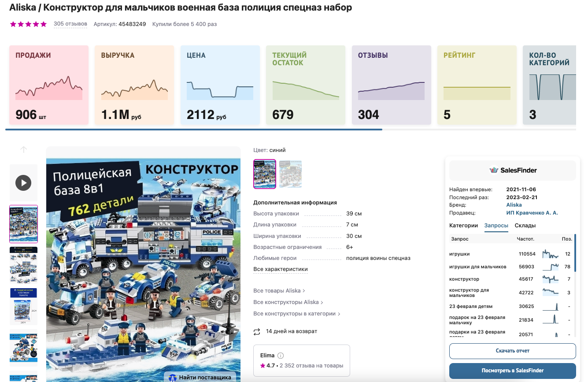
Task: Open the info icon next to Elima
Action: [281, 356]
